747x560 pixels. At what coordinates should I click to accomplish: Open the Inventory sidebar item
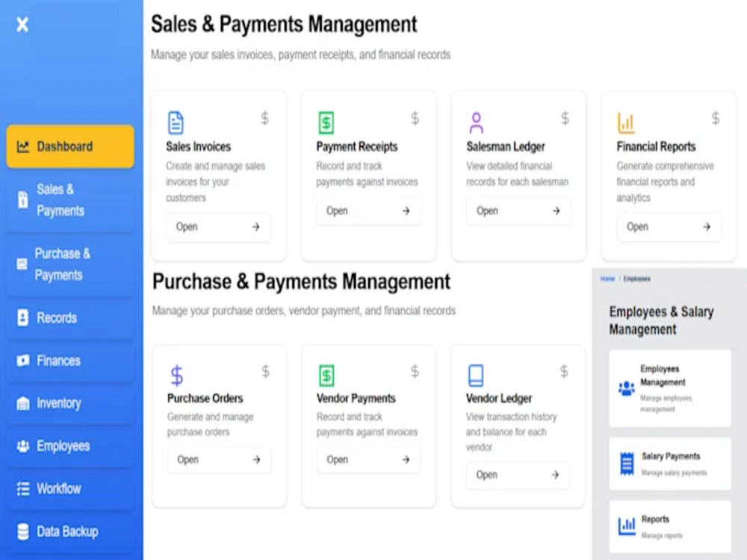(x=70, y=403)
